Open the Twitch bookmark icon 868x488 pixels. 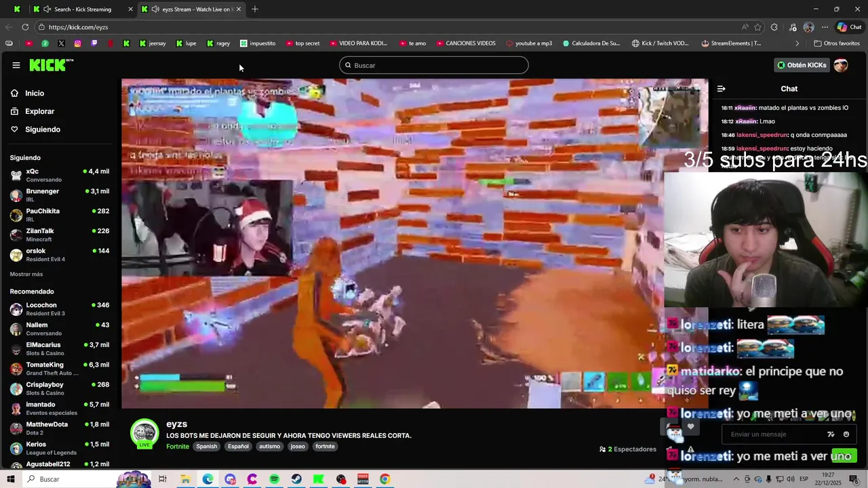(x=94, y=43)
